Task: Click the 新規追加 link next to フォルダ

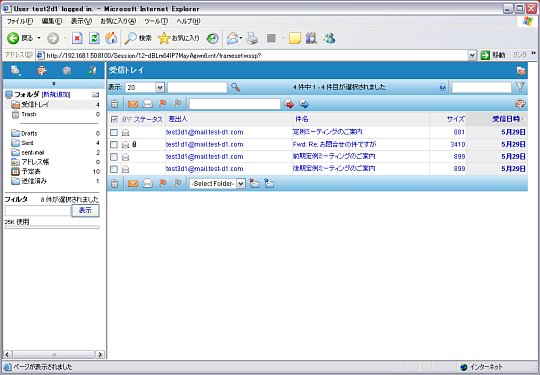Action: (x=56, y=95)
